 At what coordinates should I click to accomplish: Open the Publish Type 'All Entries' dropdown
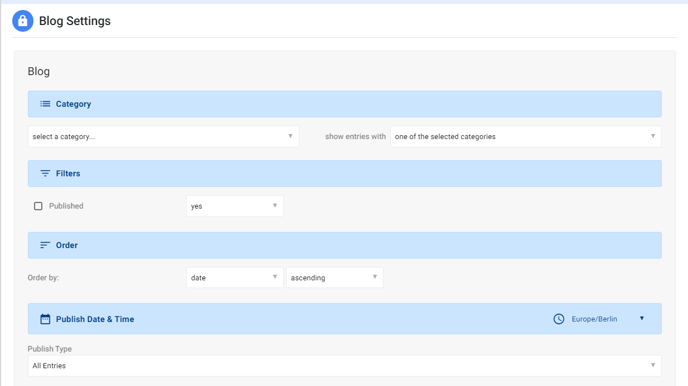344,365
